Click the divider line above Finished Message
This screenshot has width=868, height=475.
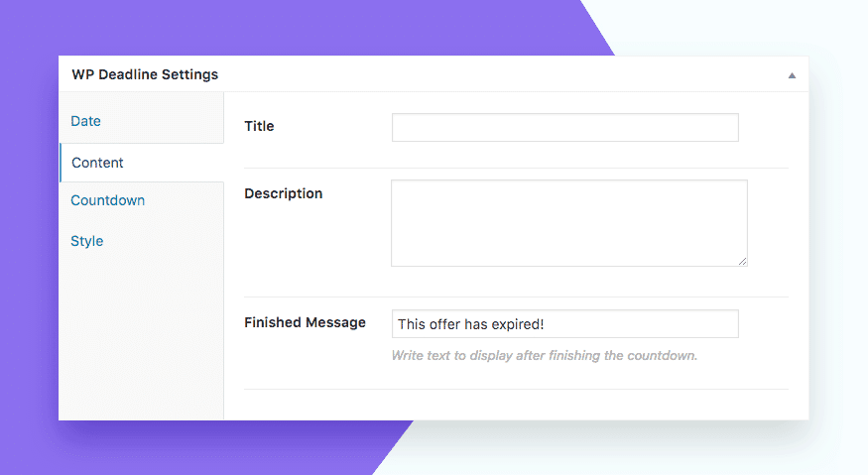pyautogui.click(x=516, y=297)
